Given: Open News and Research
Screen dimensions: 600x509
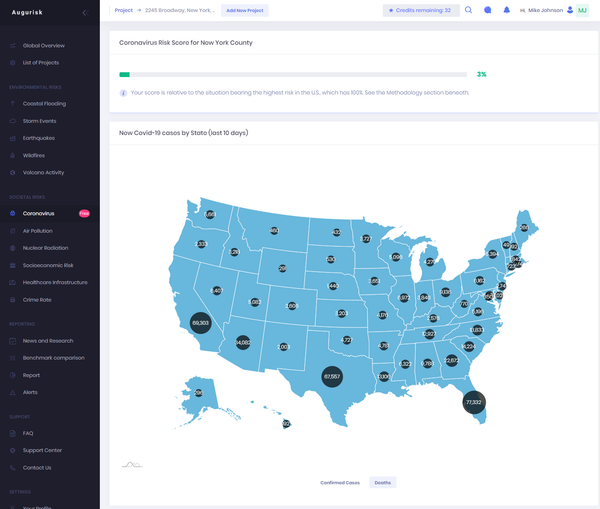Looking at the screenshot, I should (48, 341).
